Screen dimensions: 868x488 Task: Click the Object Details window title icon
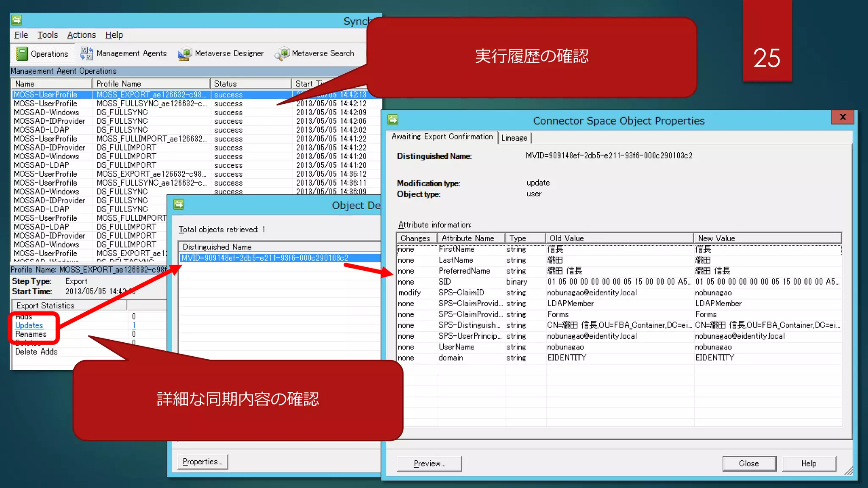coord(179,205)
